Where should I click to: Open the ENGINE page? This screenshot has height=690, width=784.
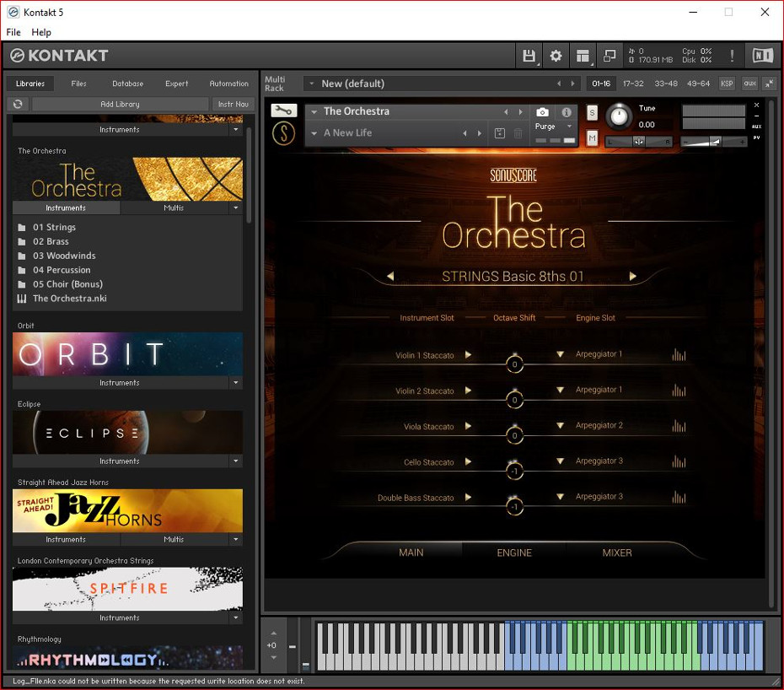click(x=514, y=553)
